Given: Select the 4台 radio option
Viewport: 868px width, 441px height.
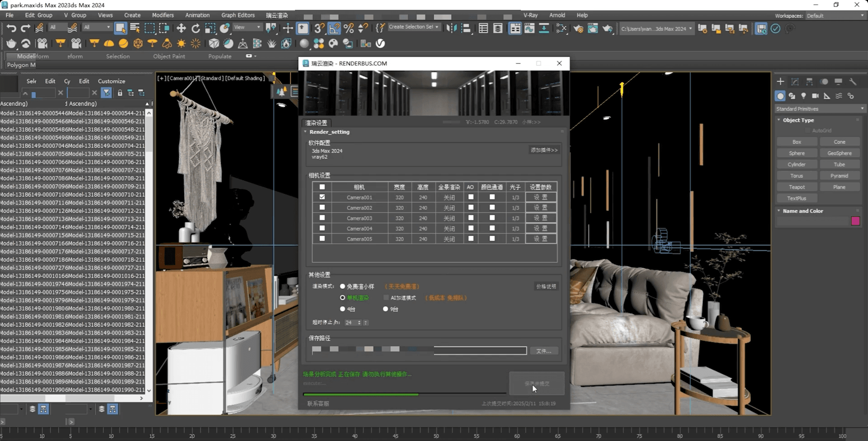Looking at the screenshot, I should pyautogui.click(x=342, y=309).
